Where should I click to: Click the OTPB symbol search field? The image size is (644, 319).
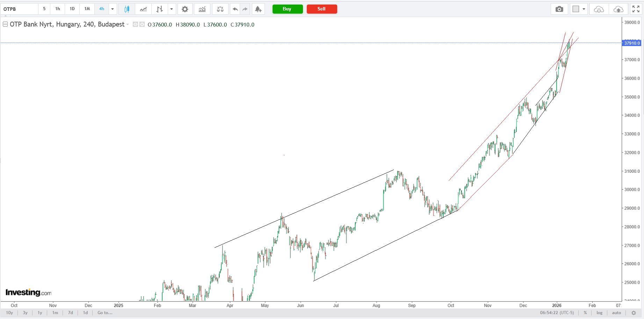coord(19,9)
